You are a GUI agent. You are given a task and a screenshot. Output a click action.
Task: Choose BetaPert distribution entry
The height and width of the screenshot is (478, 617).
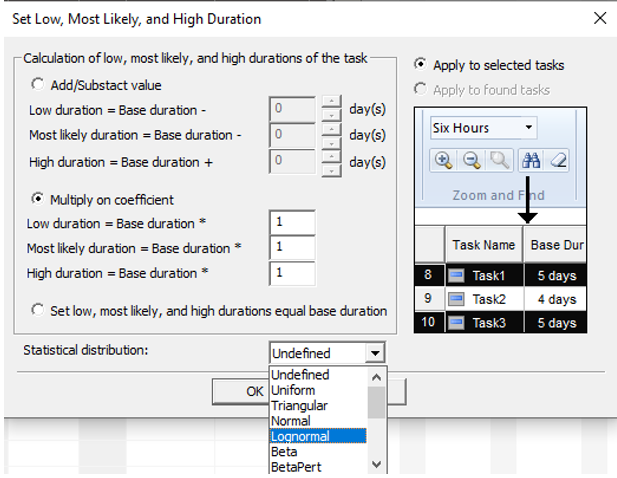(295, 466)
